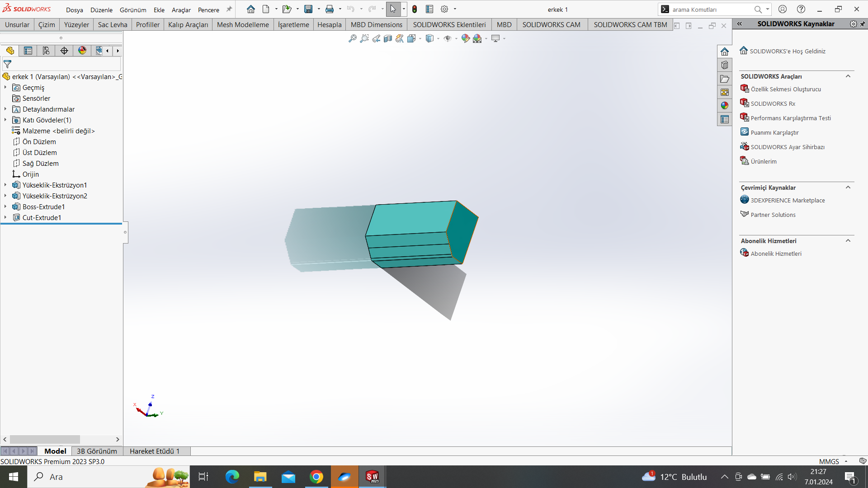This screenshot has height=488, width=868.
Task: Toggle pin on the menu bar
Action: coord(229,9)
